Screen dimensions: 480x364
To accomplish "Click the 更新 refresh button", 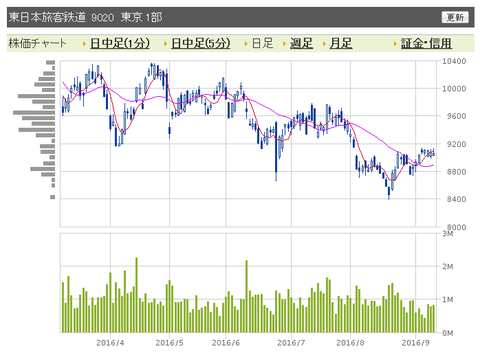I will pos(455,17).
